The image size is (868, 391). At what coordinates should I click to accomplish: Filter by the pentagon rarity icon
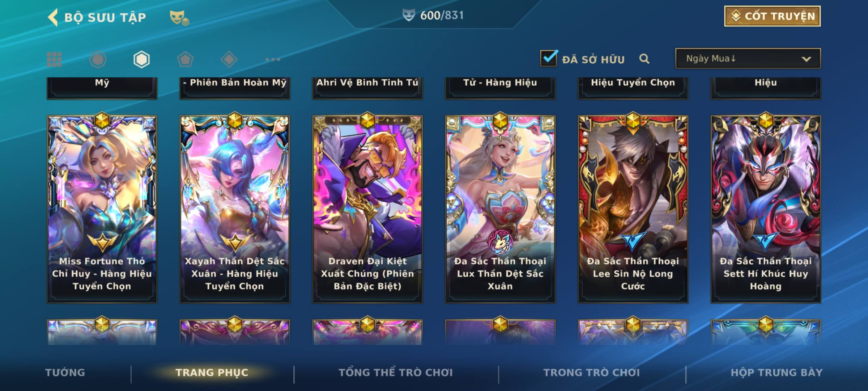click(x=185, y=59)
